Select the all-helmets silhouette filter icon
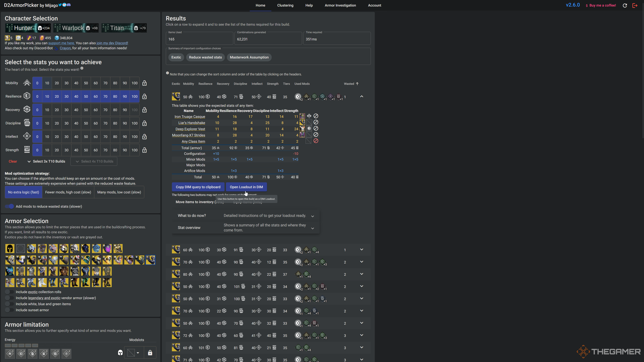 click(10, 249)
